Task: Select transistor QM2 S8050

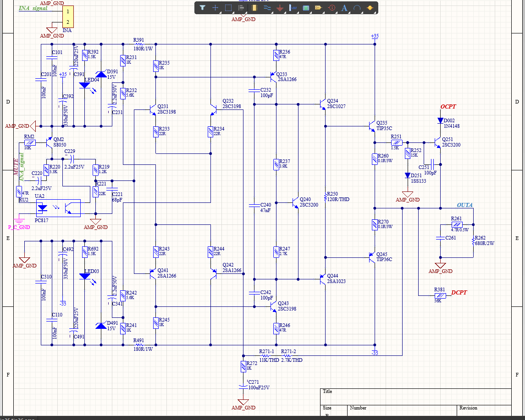Action: (49, 142)
